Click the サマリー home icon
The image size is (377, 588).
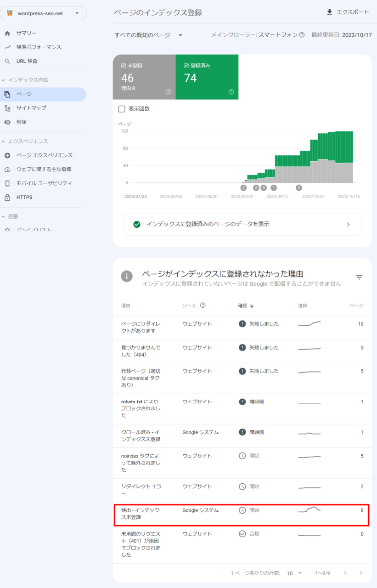coord(7,33)
